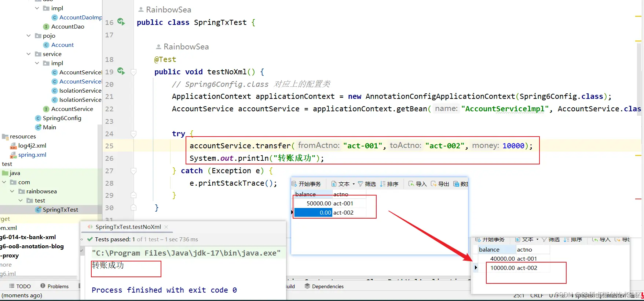This screenshot has width=644, height=301.
Task: Select the highlighted 0.00 balance cell
Action: point(314,212)
